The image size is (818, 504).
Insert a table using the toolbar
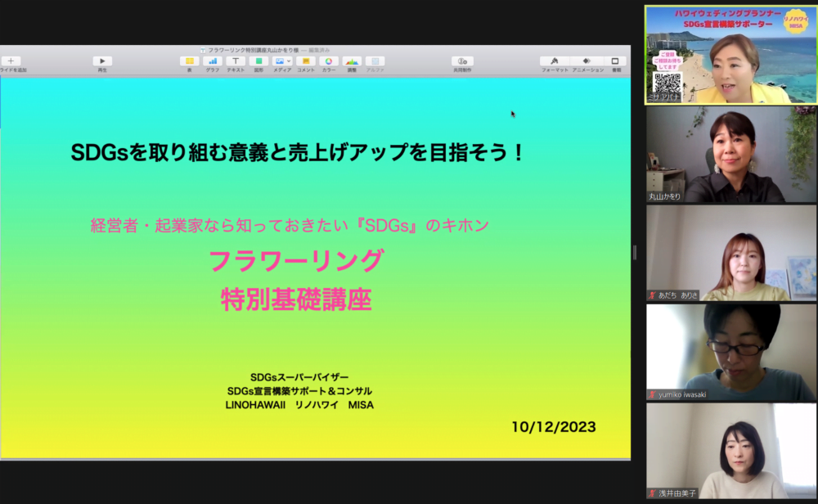pos(189,61)
